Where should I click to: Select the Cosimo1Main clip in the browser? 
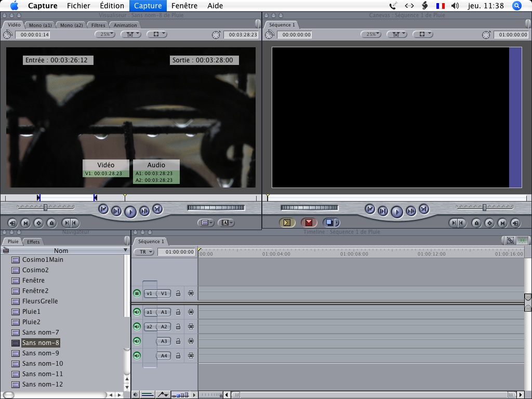(x=42, y=260)
